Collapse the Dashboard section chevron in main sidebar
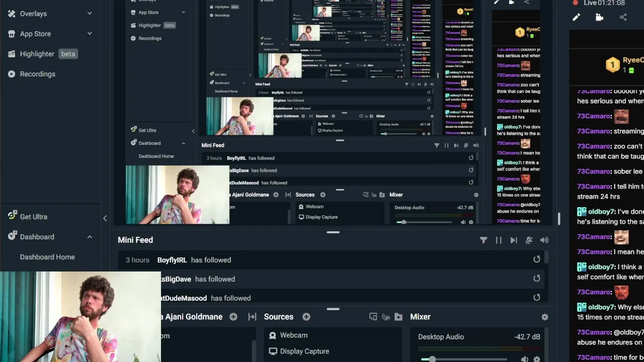The height and width of the screenshot is (362, 644). click(x=90, y=237)
